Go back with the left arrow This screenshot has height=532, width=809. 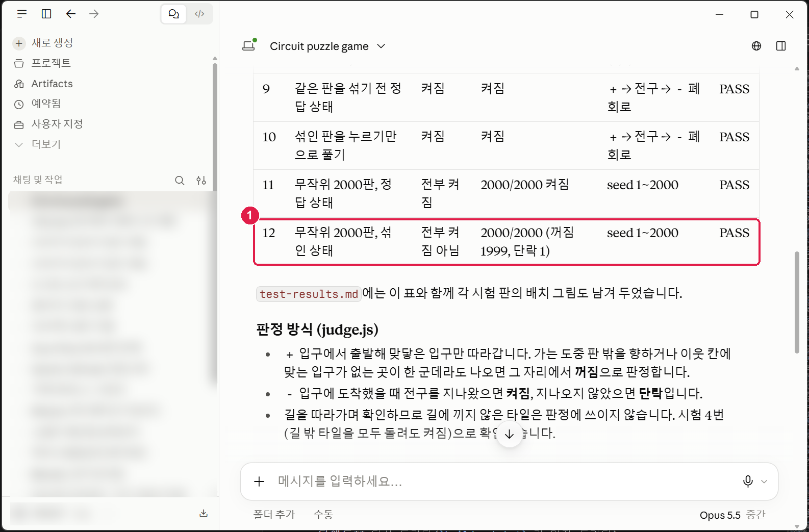[x=71, y=14]
